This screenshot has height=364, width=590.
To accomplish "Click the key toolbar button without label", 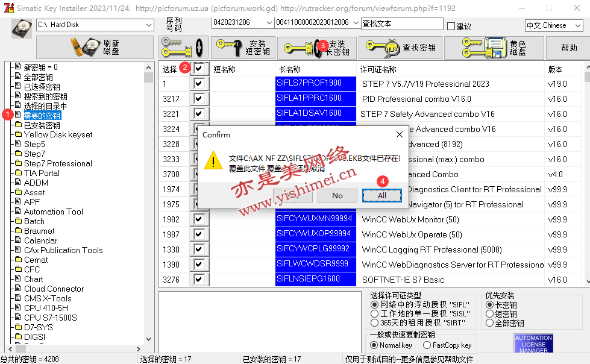I will (183, 48).
